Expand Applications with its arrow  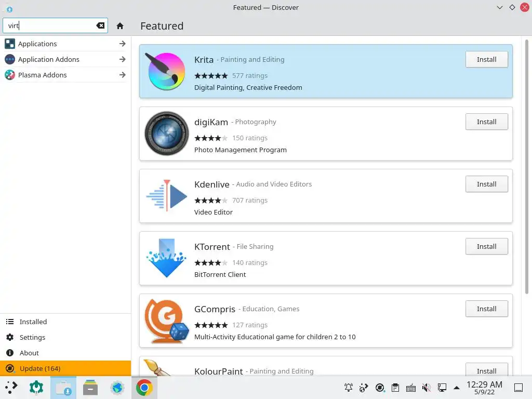(x=123, y=44)
